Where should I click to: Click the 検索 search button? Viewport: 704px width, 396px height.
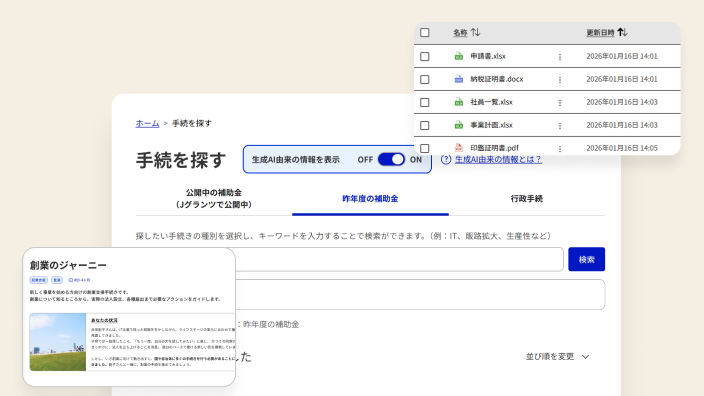coord(586,259)
